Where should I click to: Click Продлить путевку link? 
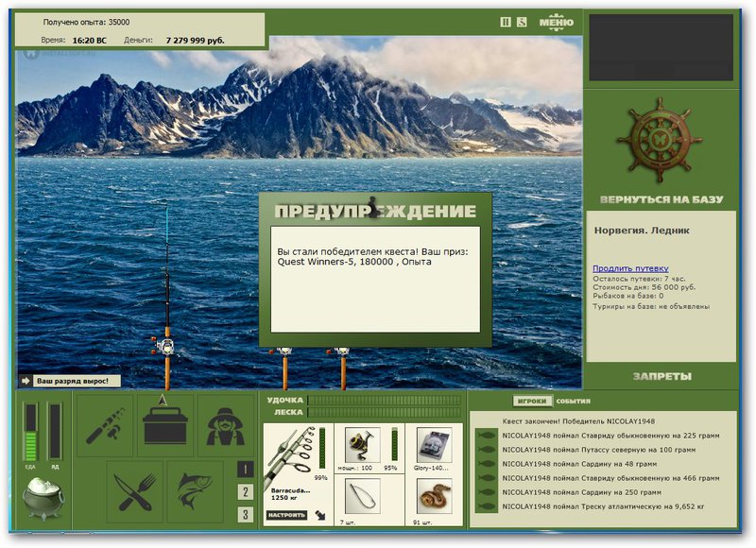630,268
